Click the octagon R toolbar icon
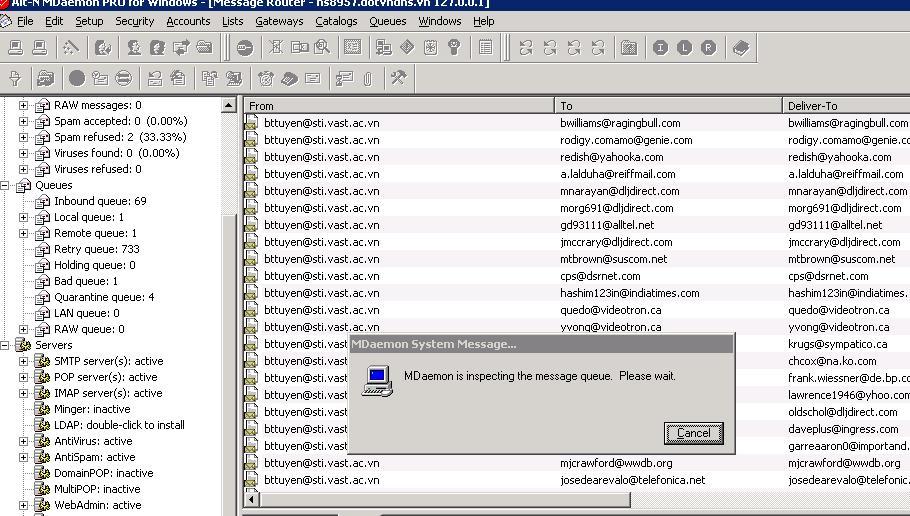This screenshot has height=516, width=910. click(708, 48)
